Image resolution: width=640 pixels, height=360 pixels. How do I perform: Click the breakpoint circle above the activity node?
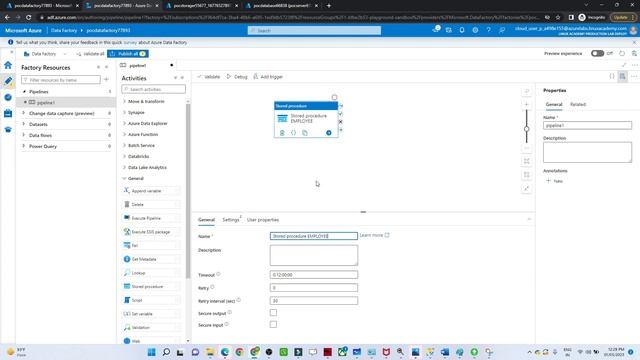point(334,97)
